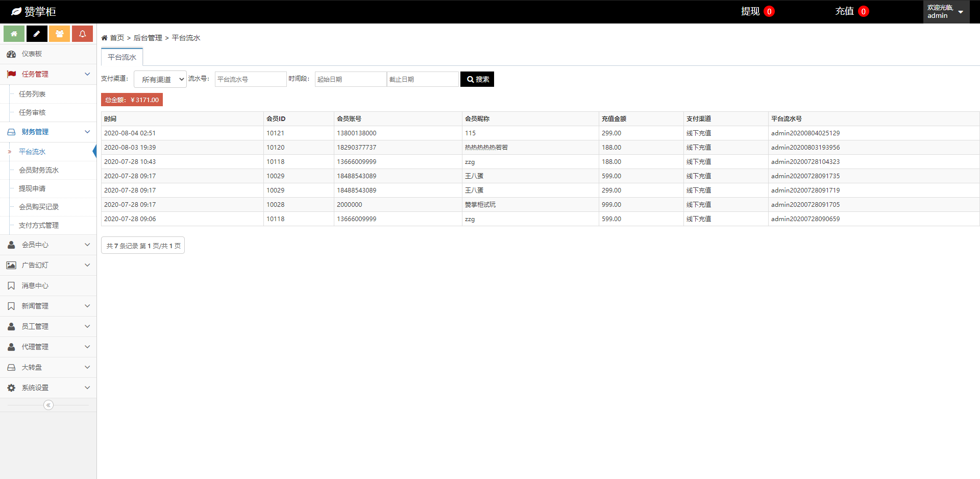Click the 提现 link in header

pos(750,11)
